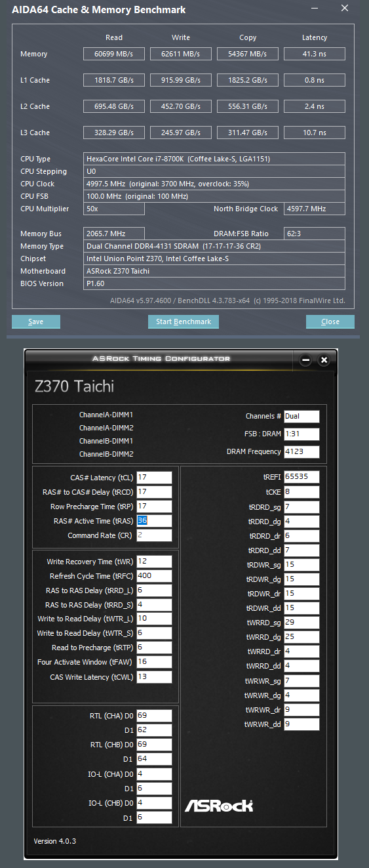Viewport: 369px width, 868px height.
Task: Click the Command Rate (CR) input
Action: coord(154,535)
